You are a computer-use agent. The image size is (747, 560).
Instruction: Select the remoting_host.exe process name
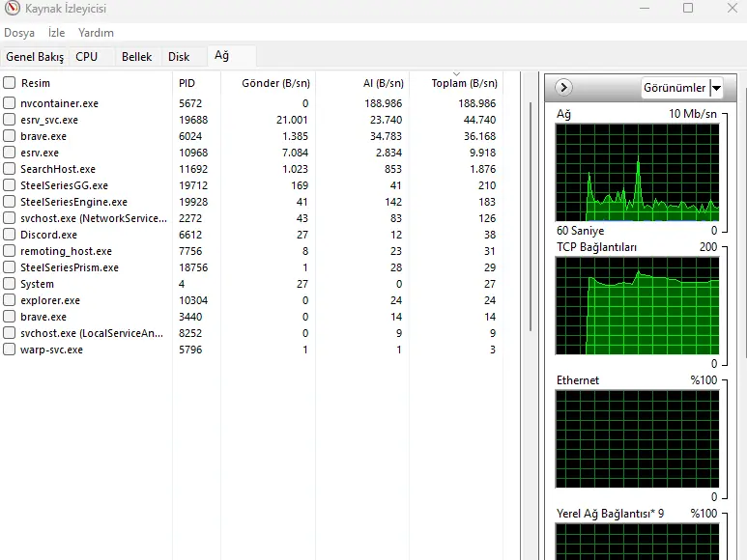point(66,251)
